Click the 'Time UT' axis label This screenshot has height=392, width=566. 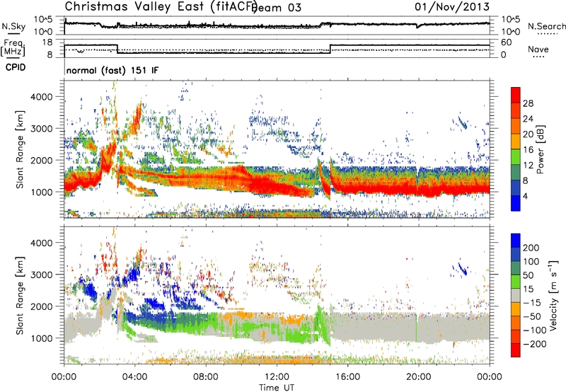point(277,387)
